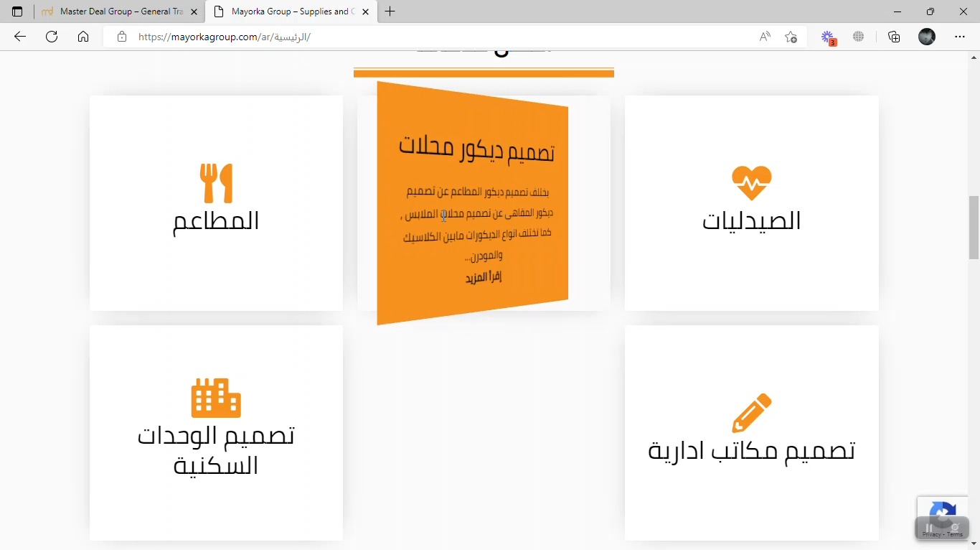This screenshot has height=550, width=980.
Task: Open تصميم الوحدات السكنية card title
Action: click(216, 450)
